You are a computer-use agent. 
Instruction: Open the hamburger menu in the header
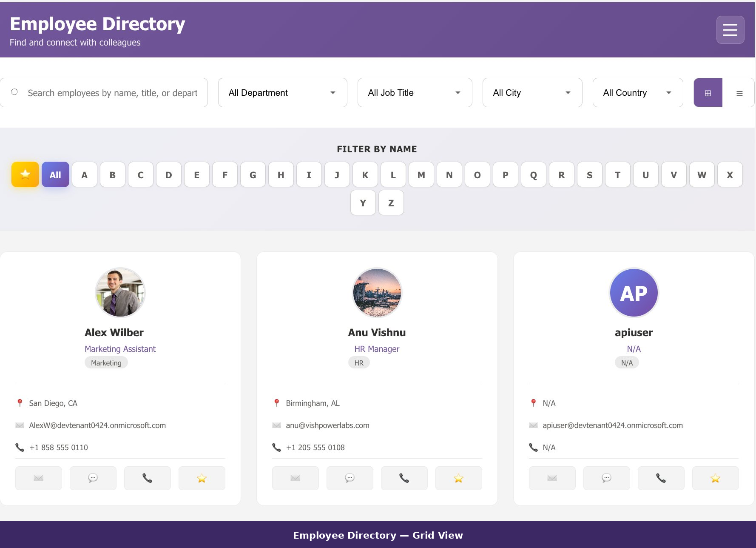click(730, 30)
